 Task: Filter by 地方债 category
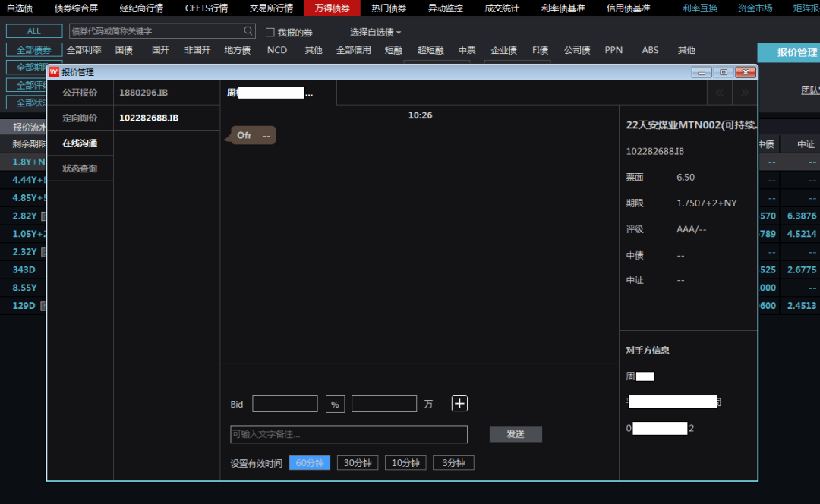238,50
